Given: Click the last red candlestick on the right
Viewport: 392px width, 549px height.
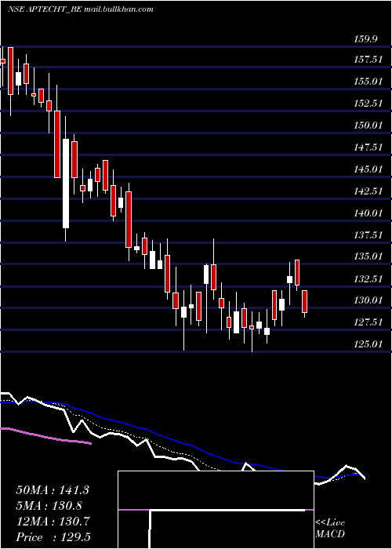Looking at the screenshot, I should pos(304,301).
